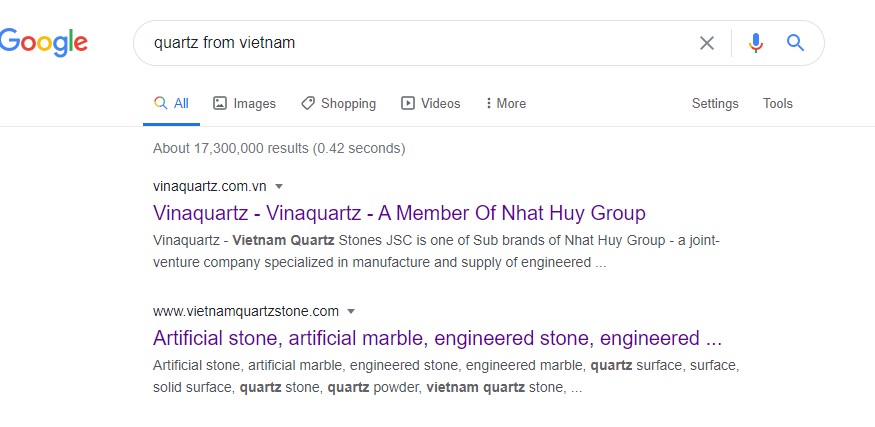Click the Google logo
875x427 pixels.
pos(44,43)
